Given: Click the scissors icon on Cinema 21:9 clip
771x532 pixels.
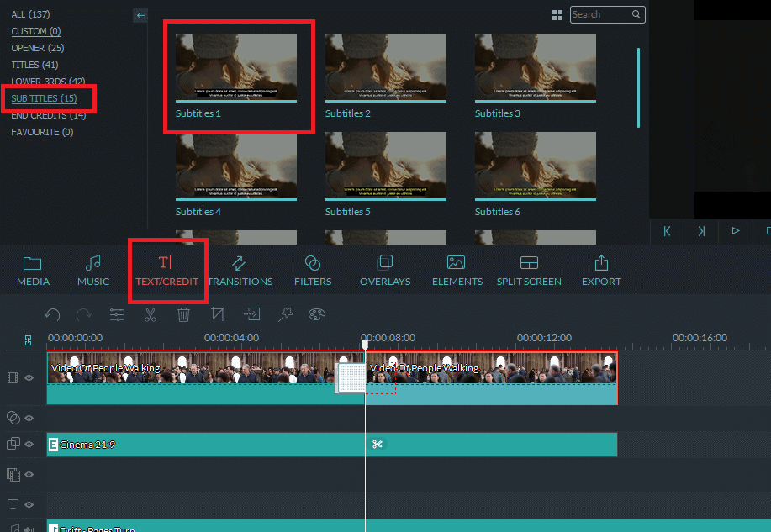Looking at the screenshot, I should [378, 445].
